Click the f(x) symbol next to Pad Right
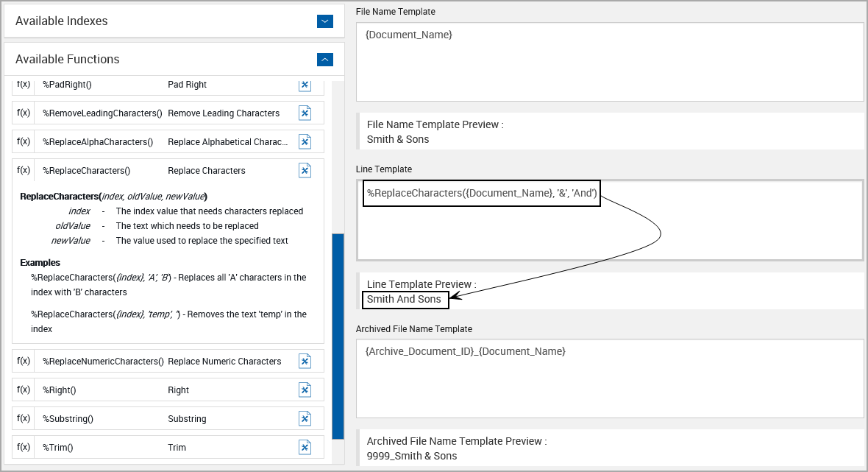 tap(22, 85)
